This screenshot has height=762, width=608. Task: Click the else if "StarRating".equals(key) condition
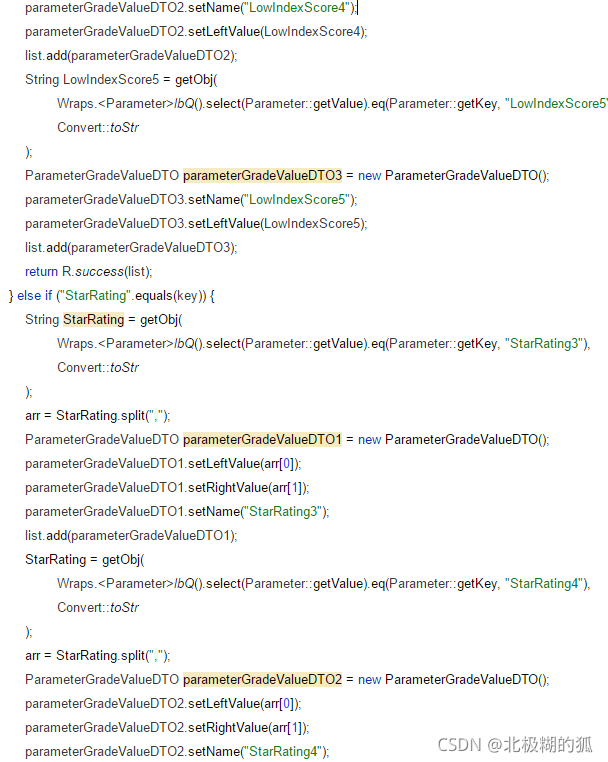[112, 295]
